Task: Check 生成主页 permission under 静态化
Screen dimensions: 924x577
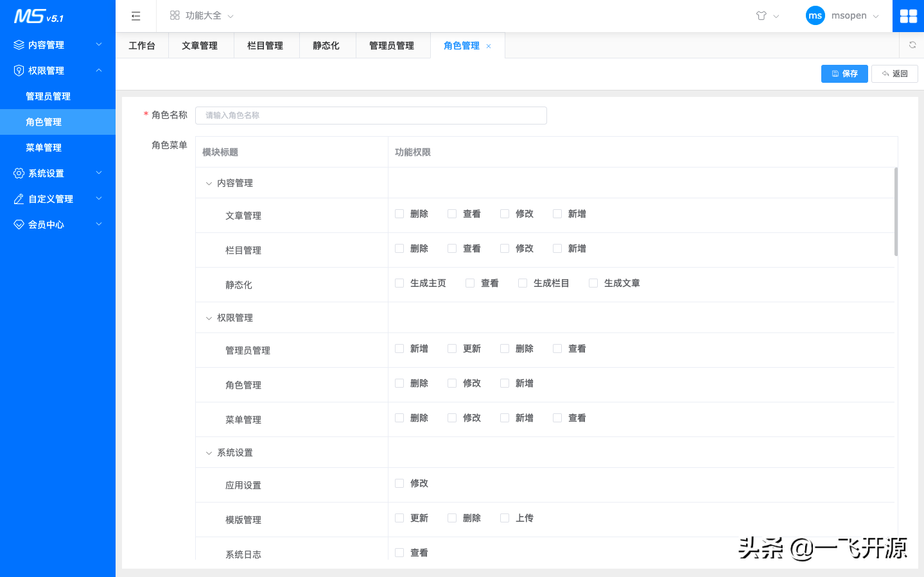Action: coord(399,282)
